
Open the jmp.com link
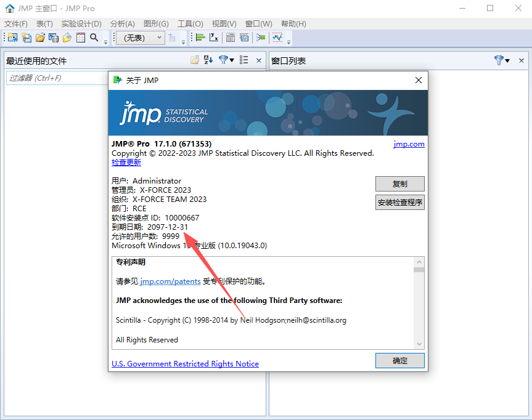point(409,144)
